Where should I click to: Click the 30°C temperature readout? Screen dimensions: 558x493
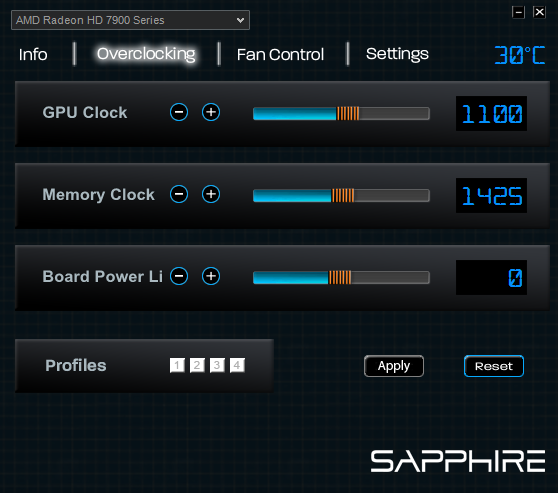(x=520, y=55)
